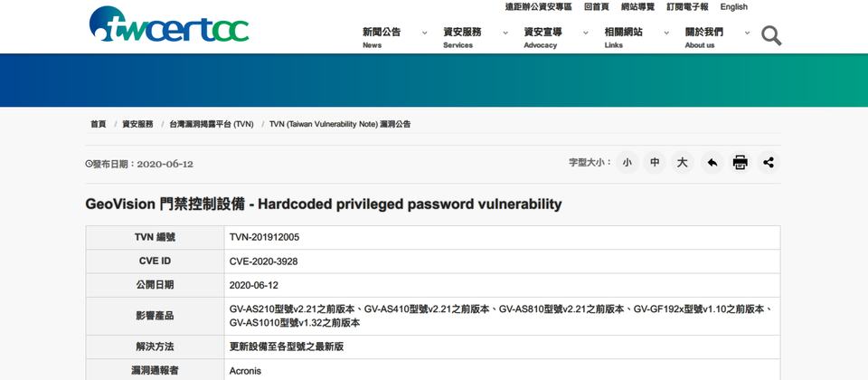Image resolution: width=868 pixels, height=380 pixels.
Task: Set font size to large (大)
Action: (683, 163)
